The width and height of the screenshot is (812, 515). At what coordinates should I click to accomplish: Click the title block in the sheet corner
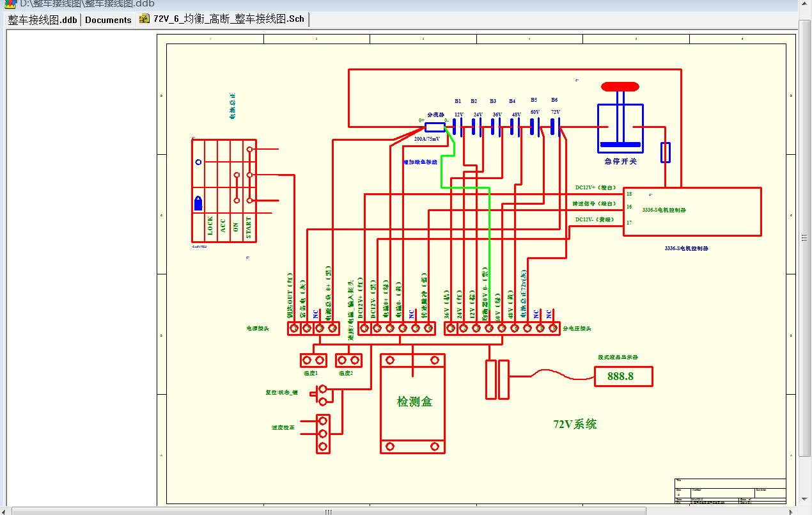730,491
